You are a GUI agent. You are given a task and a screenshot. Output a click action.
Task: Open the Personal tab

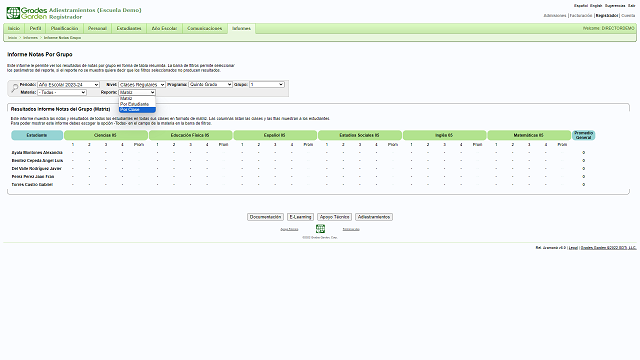97,29
